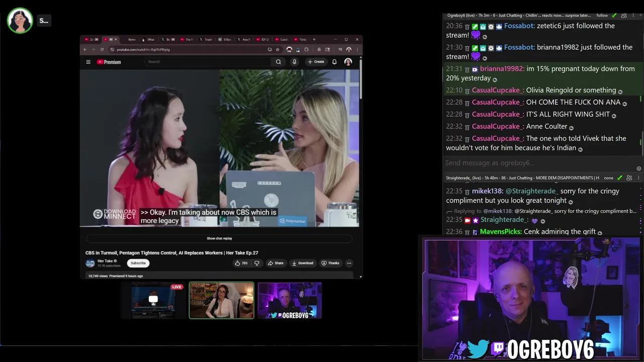
Task: Click follow in Ogreboy6 chat header
Action: click(x=602, y=16)
